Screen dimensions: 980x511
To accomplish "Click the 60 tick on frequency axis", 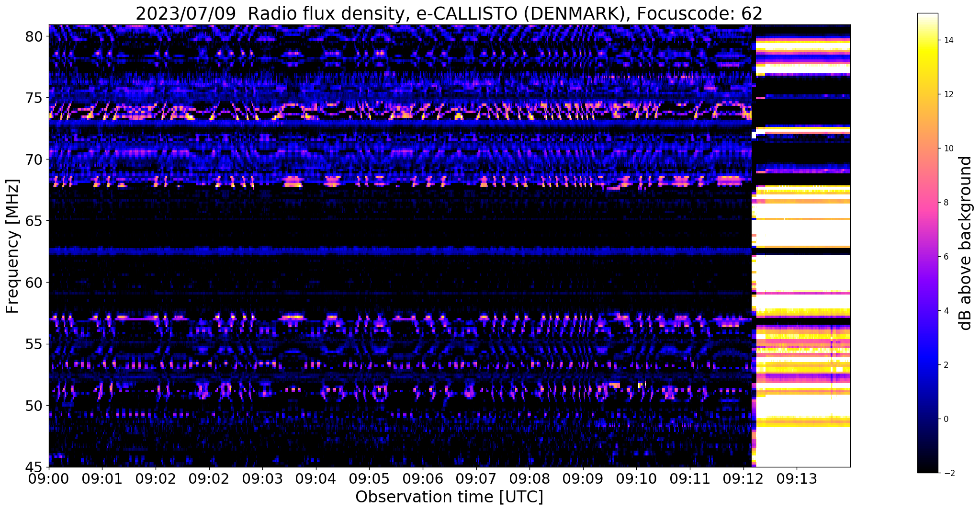I will coord(35,283).
